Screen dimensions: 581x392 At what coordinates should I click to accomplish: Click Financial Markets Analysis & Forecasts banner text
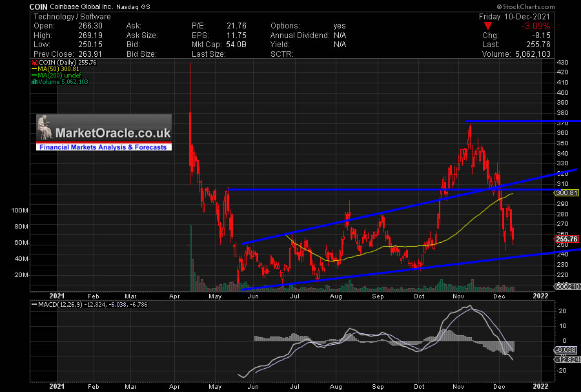103,147
